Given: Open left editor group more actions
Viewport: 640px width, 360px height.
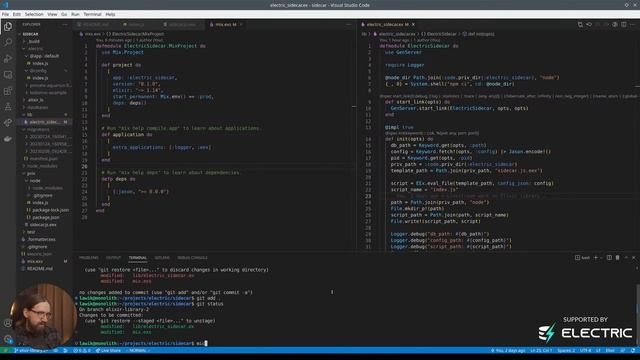Looking at the screenshot, I should tap(348, 24).
